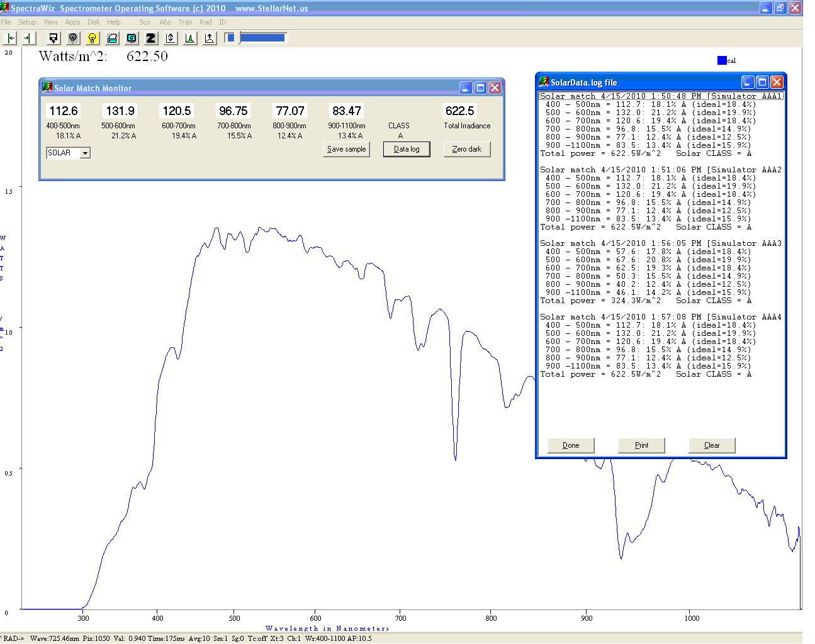
Task: Open the Help menu
Action: point(114,22)
